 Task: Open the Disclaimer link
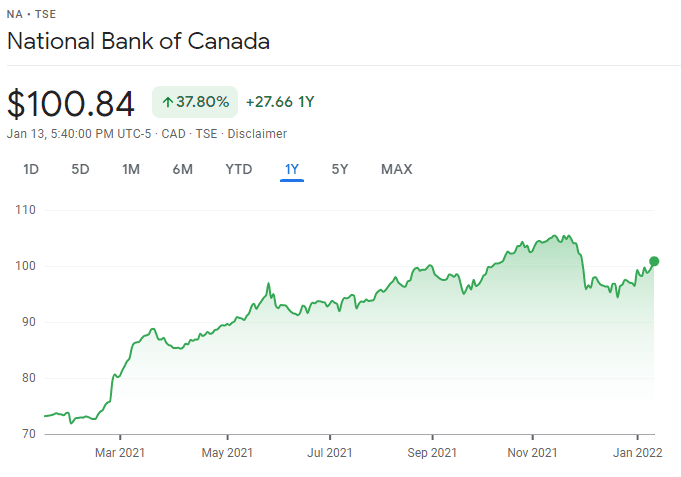257,134
